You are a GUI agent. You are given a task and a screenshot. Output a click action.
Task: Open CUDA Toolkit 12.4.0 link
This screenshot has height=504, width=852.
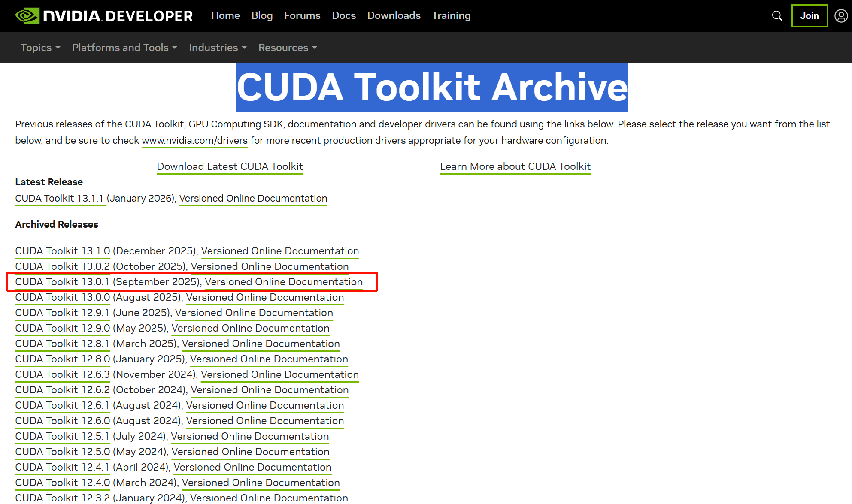pos(63,483)
